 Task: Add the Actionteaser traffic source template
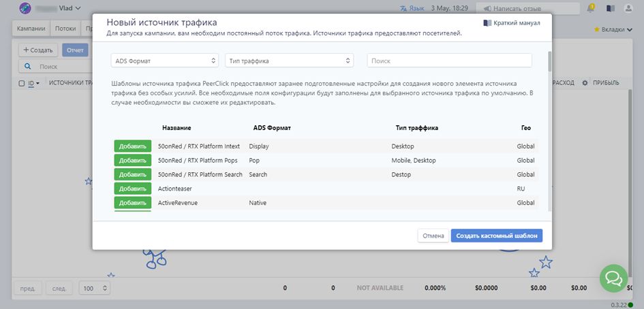click(x=132, y=189)
